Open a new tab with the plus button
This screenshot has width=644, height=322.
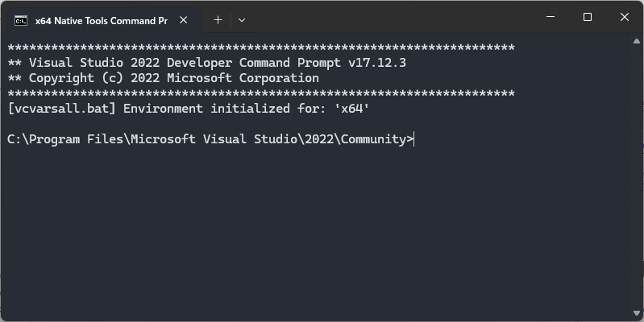[218, 20]
